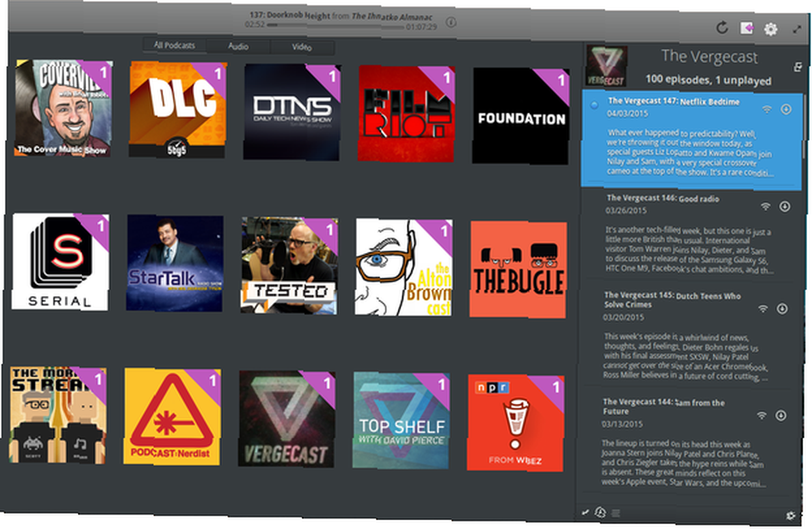Click the '137: Doorknob Height' now playing title

click(x=290, y=15)
